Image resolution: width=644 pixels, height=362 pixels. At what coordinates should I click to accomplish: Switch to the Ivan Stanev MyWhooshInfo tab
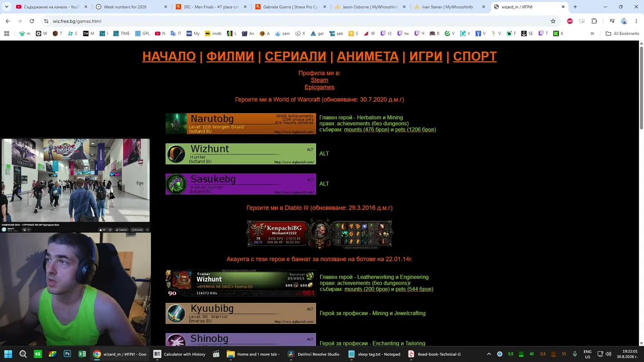click(450, 7)
